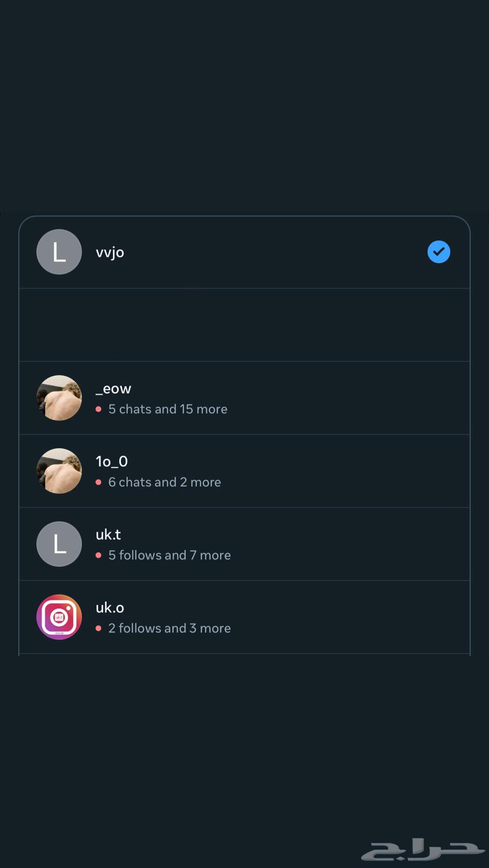Open "6 chats and 2 more" notifications
Viewport: 489px width, 868px height.
(164, 482)
